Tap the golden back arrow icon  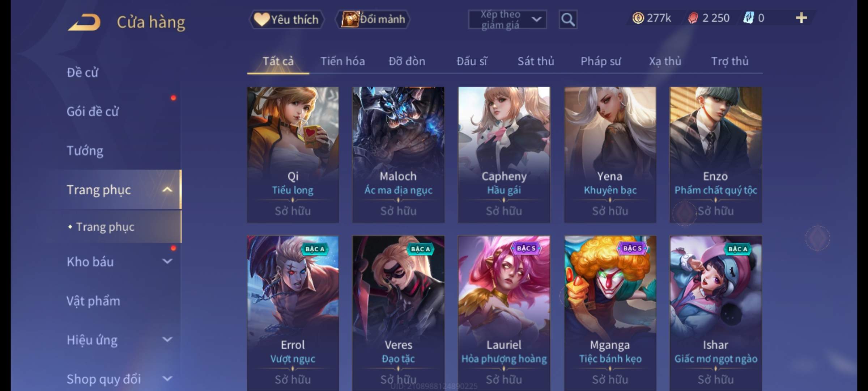pyautogui.click(x=84, y=22)
